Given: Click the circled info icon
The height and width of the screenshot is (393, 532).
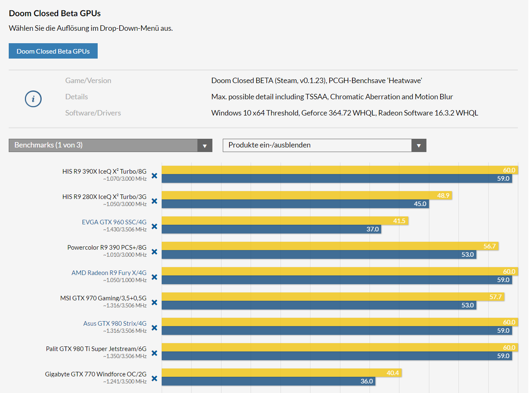Looking at the screenshot, I should click(x=33, y=99).
